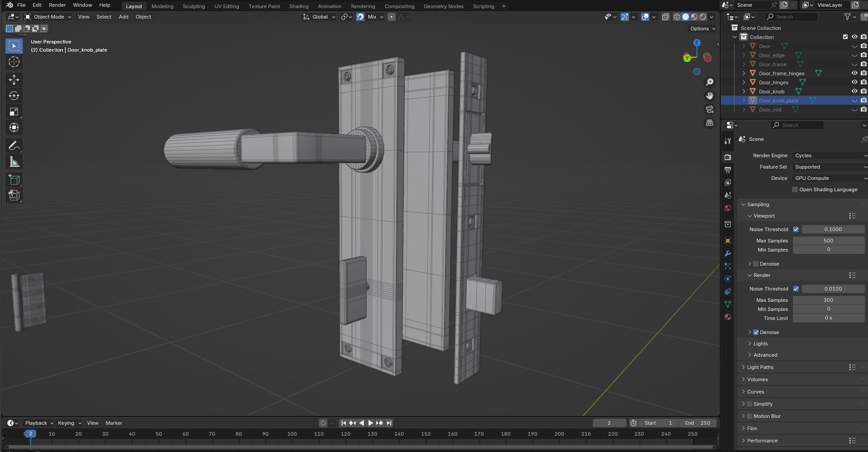Select the Add Cube tool
Screen dimensions: 868x452
pos(14,180)
